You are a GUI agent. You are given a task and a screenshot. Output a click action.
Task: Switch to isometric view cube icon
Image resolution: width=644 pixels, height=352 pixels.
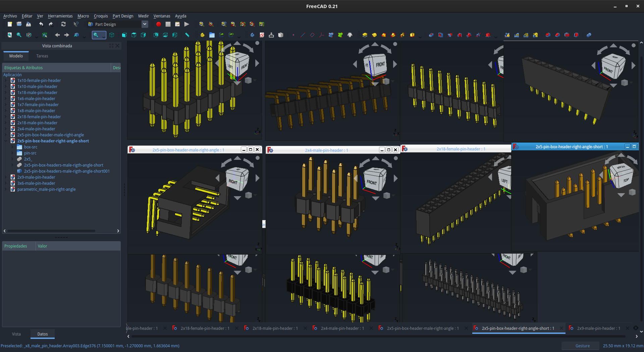[112, 35]
